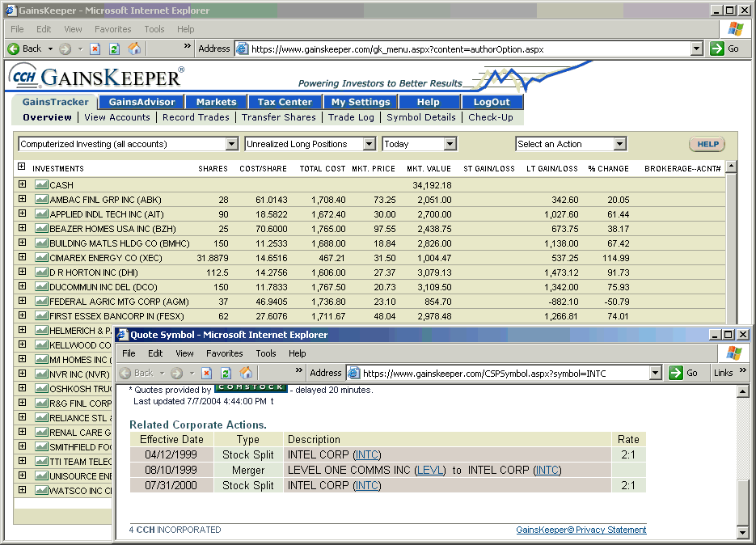The width and height of the screenshot is (756, 545).
Task: Click the Windows logo icon below the title bar
Action: (x=734, y=29)
